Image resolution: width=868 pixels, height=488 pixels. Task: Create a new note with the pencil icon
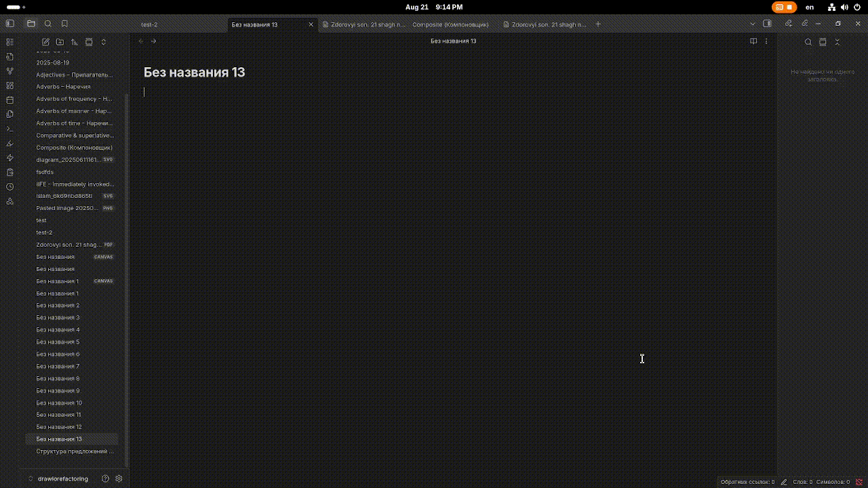point(45,41)
